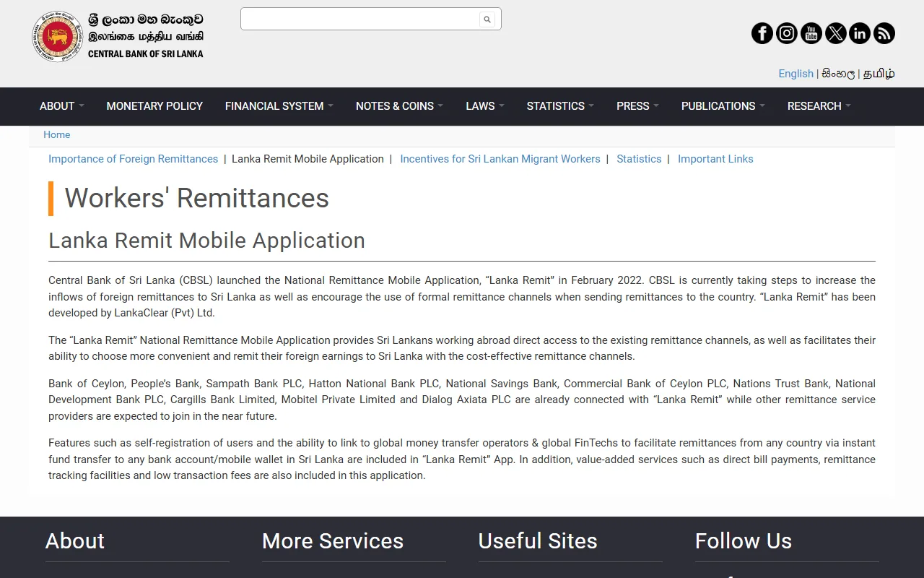Open the Publications dropdown menu

click(x=723, y=105)
